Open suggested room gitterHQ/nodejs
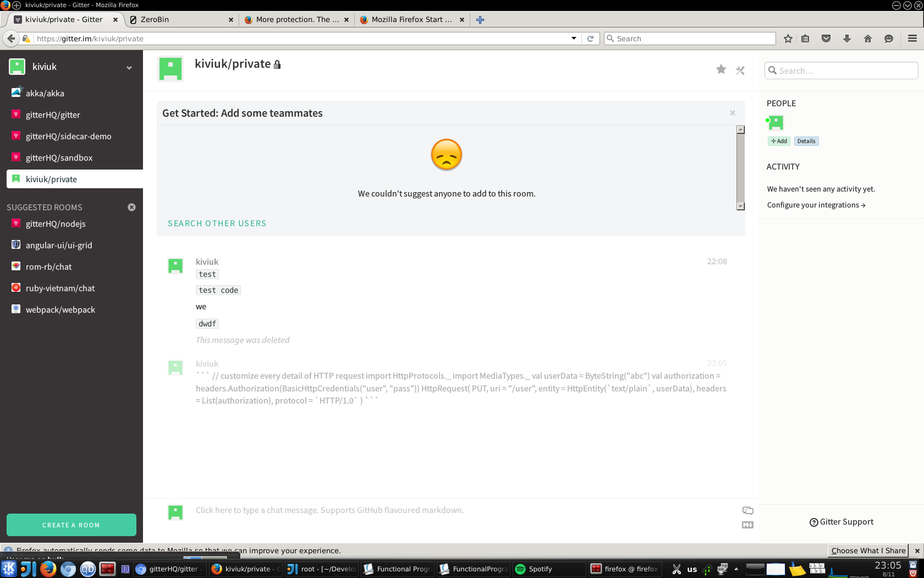924x578 pixels. click(x=71, y=223)
